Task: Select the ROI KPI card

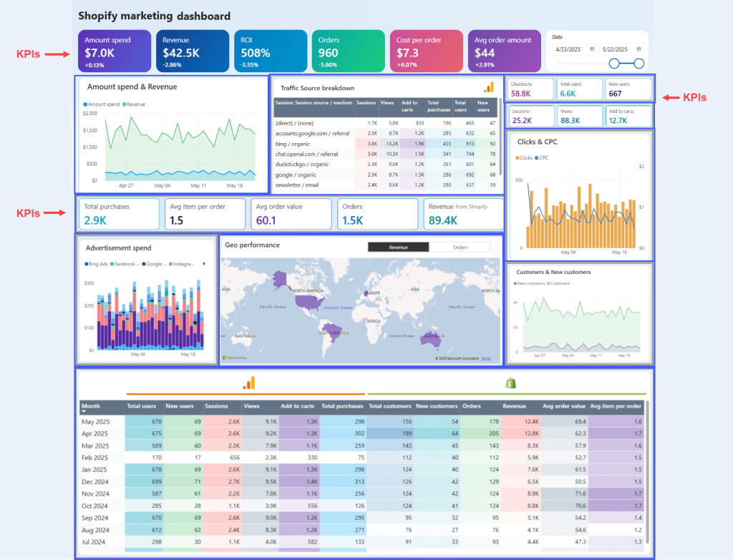Action: 270,51
